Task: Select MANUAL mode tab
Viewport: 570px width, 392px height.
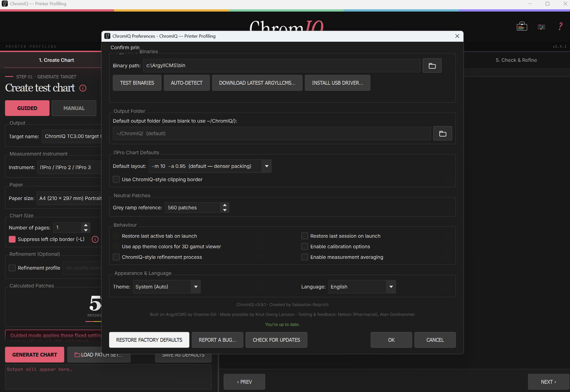Action: [74, 108]
